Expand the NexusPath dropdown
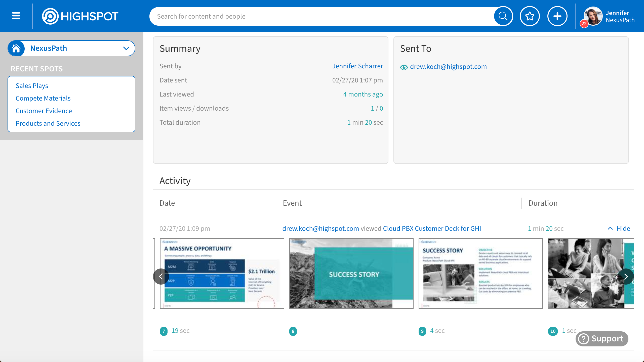Viewport: 644px width, 362px height. click(x=126, y=48)
